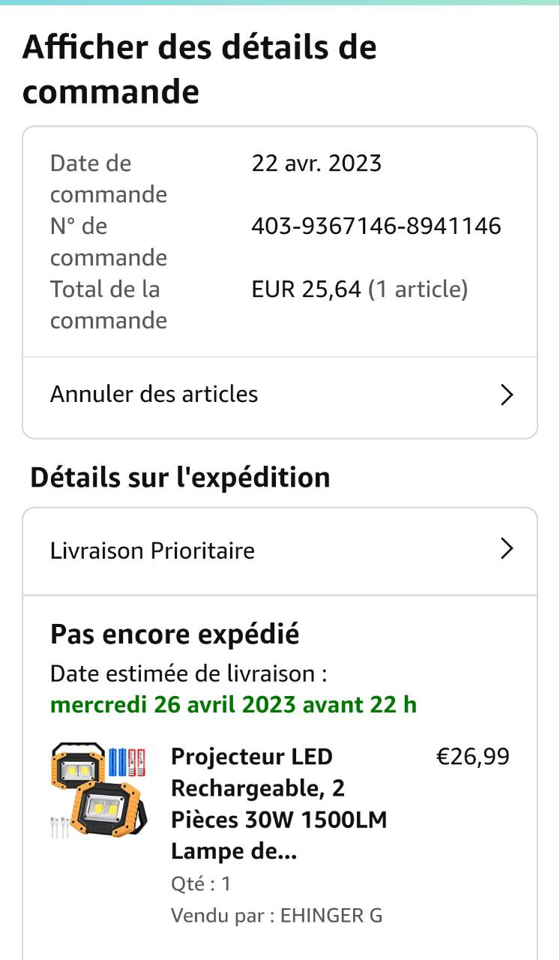Select the Livraison Prioritaire row label

tap(152, 551)
